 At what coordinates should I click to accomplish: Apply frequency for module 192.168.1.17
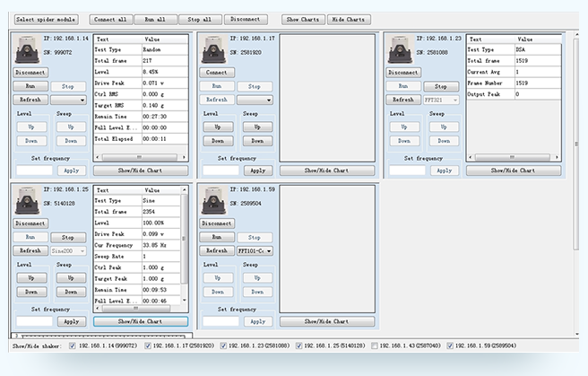(258, 171)
